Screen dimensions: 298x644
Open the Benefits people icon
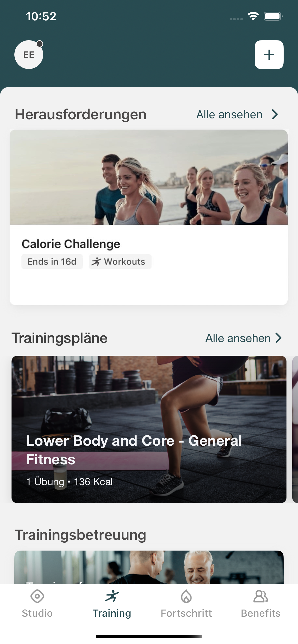[x=260, y=596]
